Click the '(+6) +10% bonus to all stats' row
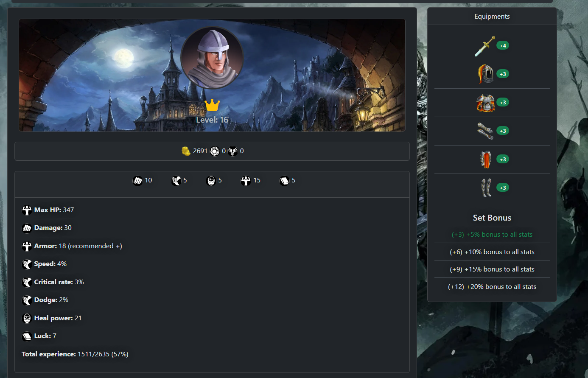The width and height of the screenshot is (588, 378). [492, 252]
